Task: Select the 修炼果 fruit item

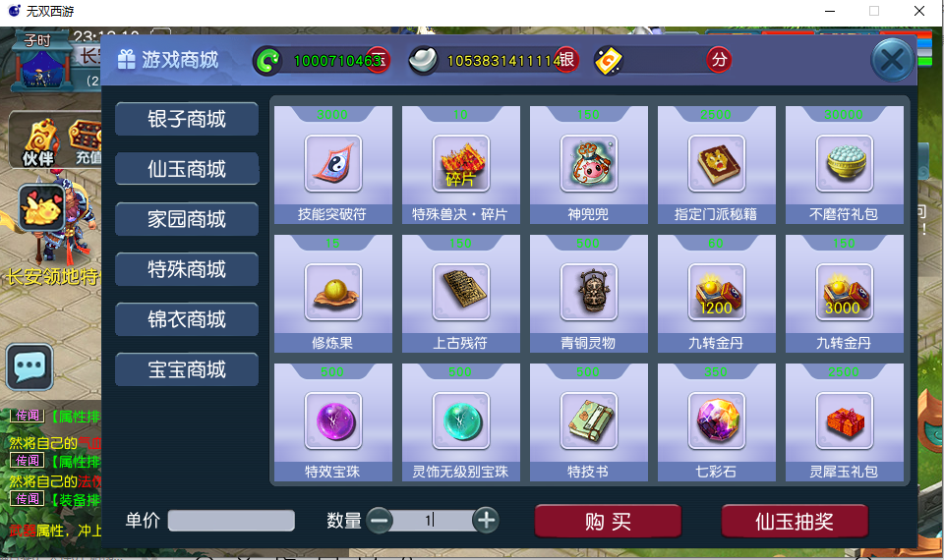Action: [x=333, y=292]
